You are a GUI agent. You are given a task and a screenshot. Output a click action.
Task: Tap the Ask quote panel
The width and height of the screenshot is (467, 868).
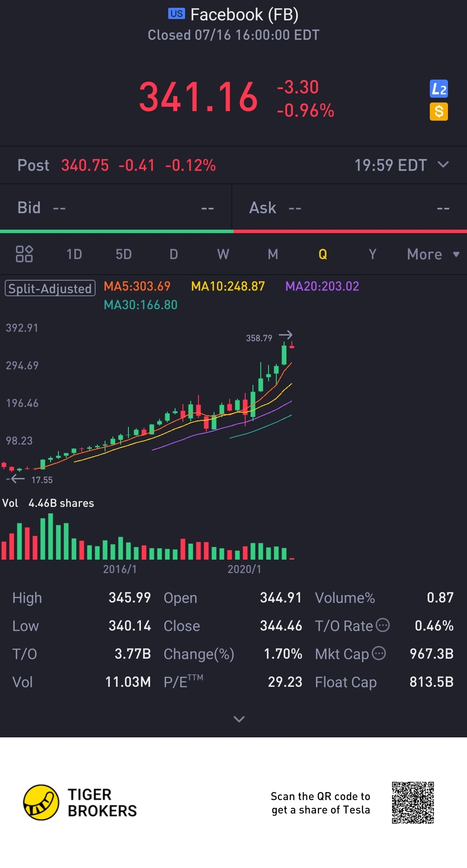[x=350, y=208]
